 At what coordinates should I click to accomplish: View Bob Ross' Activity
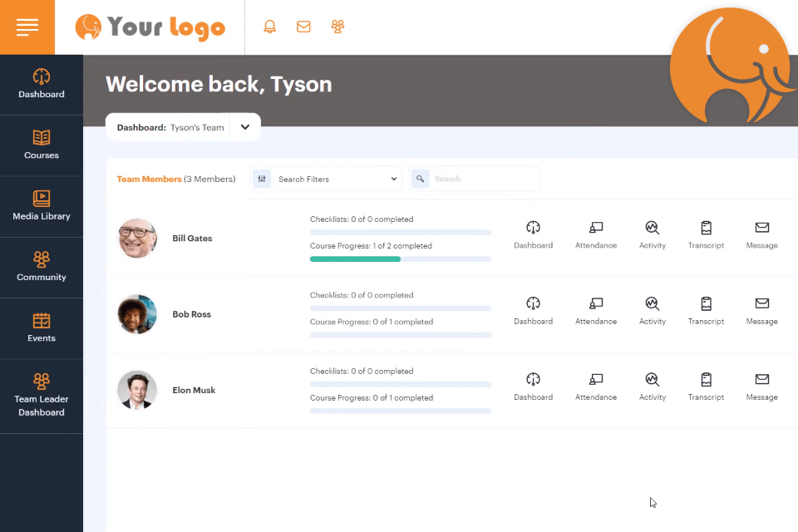click(653, 311)
